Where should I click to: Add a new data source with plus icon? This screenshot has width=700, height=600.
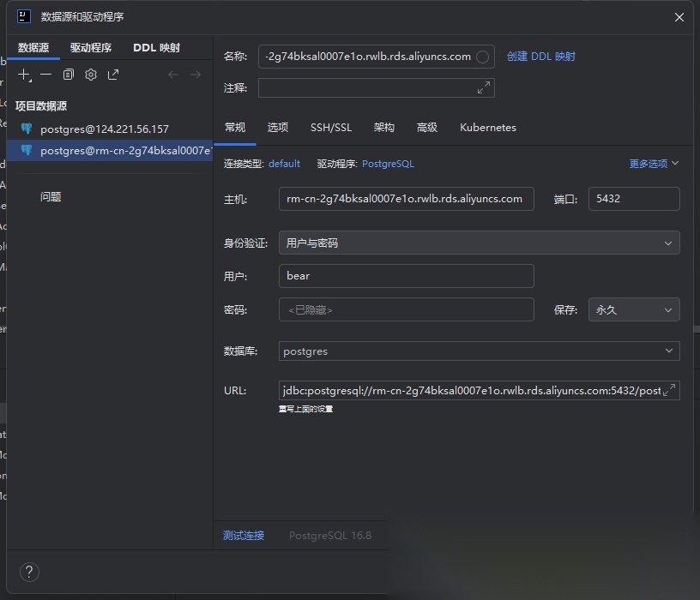click(x=24, y=75)
